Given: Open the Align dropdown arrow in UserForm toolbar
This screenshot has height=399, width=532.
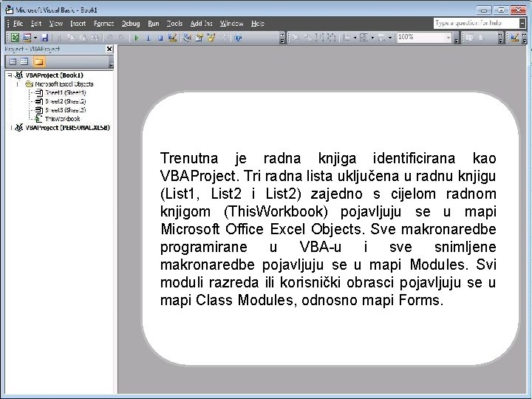Looking at the screenshot, I should pos(355,38).
